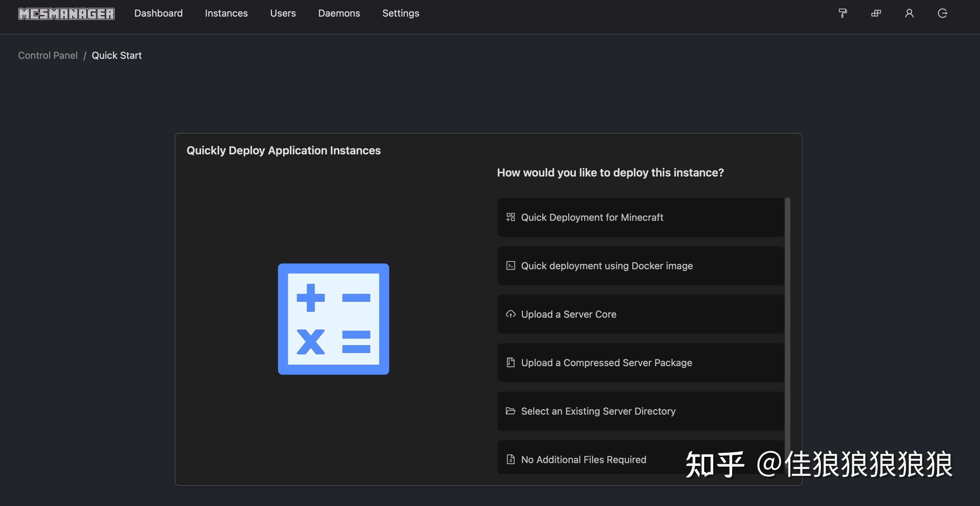Click the zip file icon for Compressed Server Package
The image size is (980, 506).
tap(510, 363)
